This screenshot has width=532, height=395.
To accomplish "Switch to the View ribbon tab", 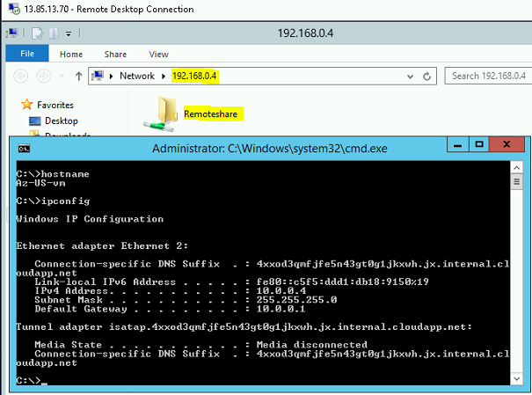I will pyautogui.click(x=158, y=55).
